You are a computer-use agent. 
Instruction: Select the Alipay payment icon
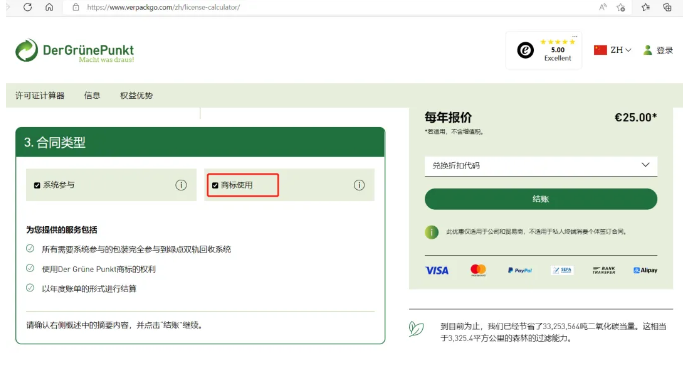[645, 270]
